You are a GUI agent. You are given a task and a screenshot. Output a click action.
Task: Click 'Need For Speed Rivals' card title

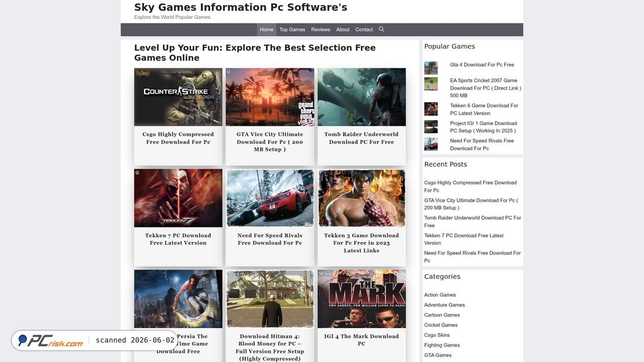(x=270, y=239)
